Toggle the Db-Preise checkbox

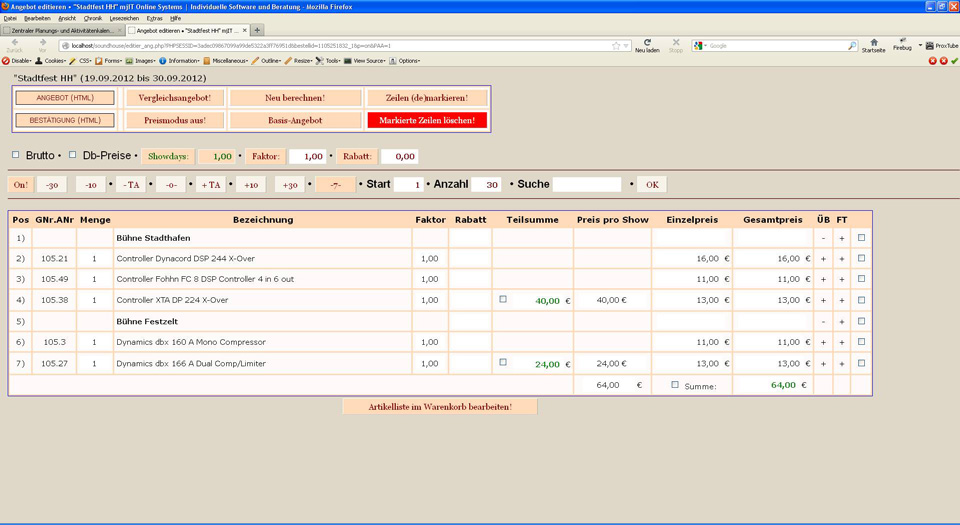click(72, 155)
